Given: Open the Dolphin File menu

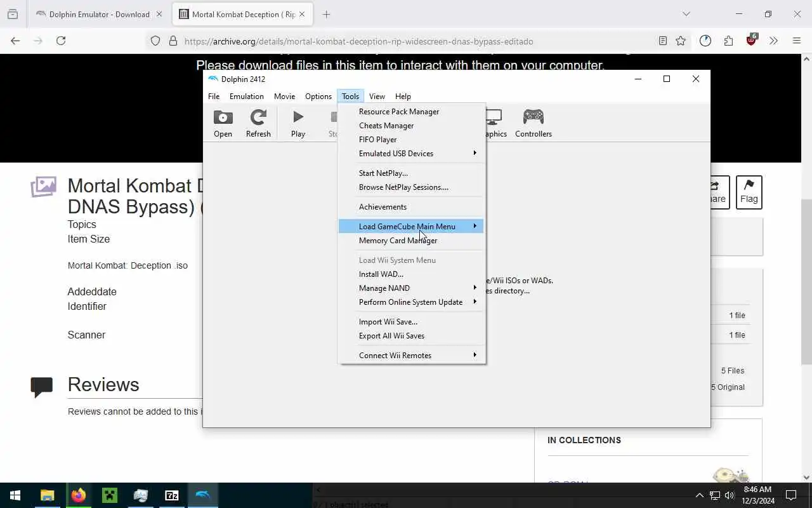Looking at the screenshot, I should (x=214, y=97).
